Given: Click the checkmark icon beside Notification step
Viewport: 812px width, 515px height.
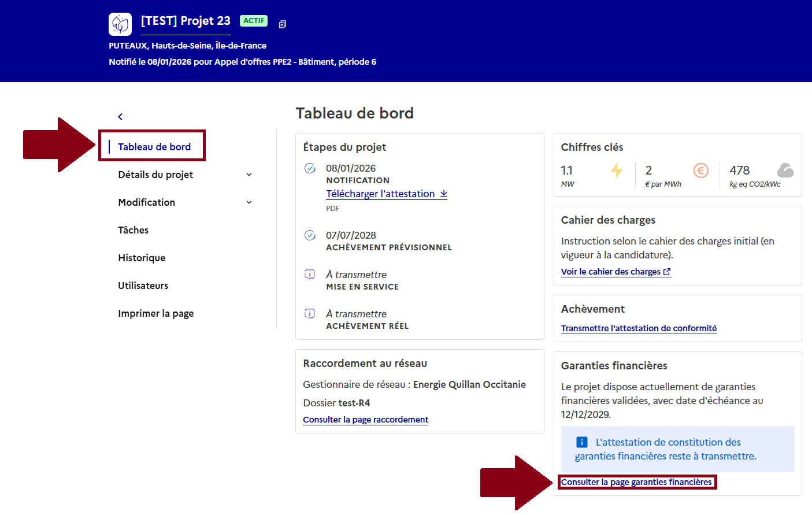Looking at the screenshot, I should coord(310,168).
